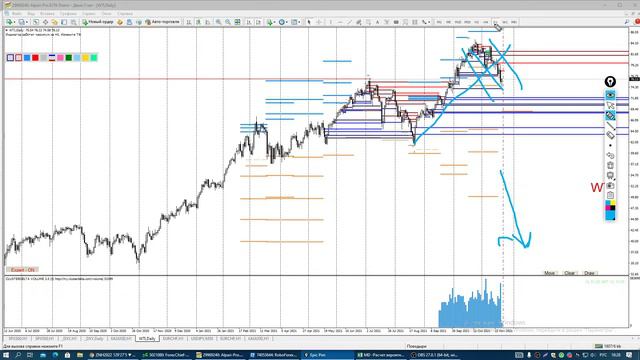The image size is (640, 360).
Task: Open the Indicators list dropdown
Action: [270, 22]
